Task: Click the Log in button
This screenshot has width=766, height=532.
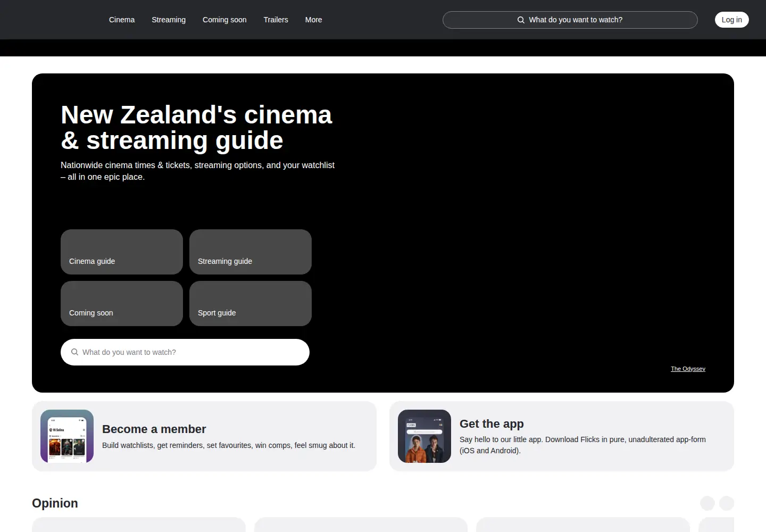Action: [731, 20]
